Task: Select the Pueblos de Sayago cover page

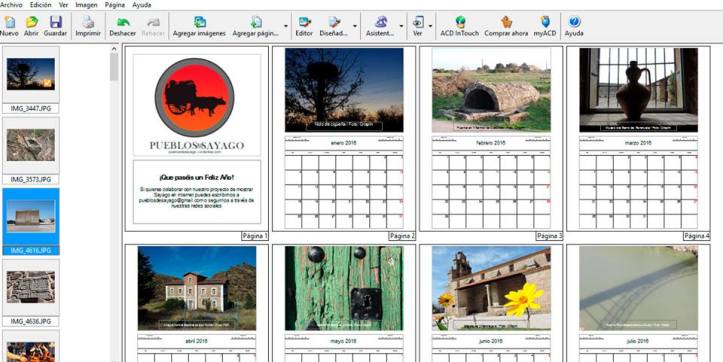Action: pos(196,138)
